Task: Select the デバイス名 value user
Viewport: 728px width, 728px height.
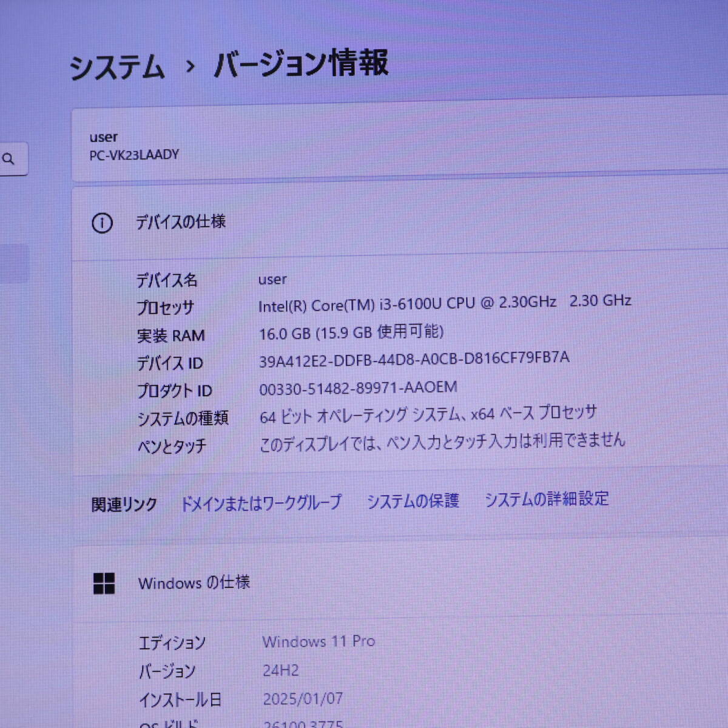Action: (x=272, y=280)
